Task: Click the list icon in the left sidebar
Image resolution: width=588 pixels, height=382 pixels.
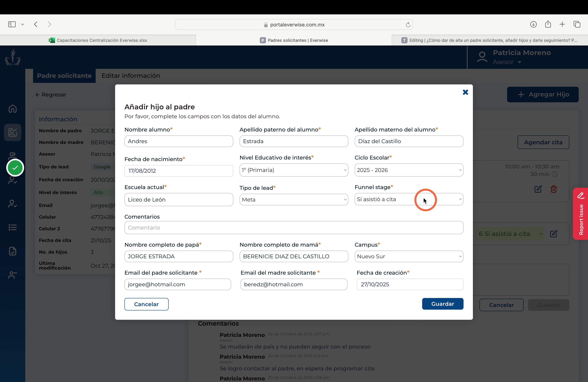Action: pos(13,227)
